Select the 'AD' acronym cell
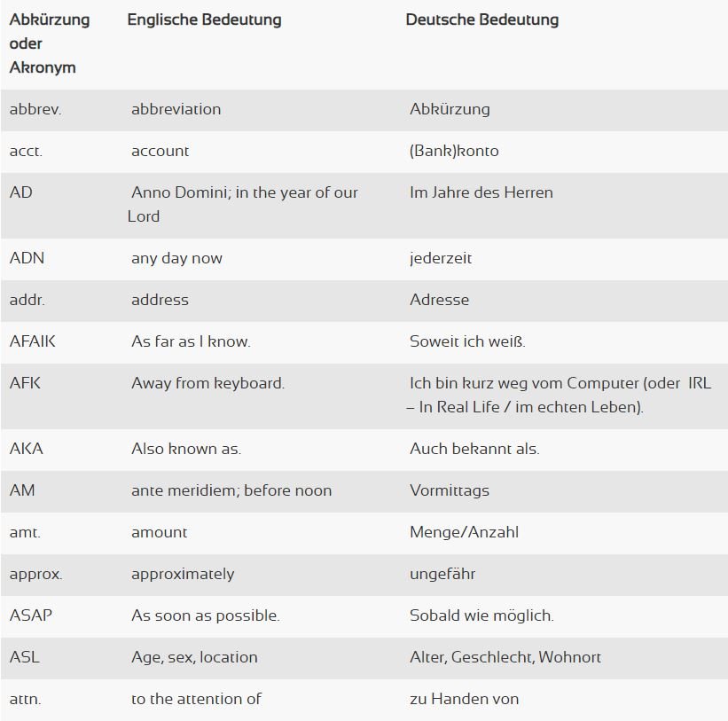 click(21, 192)
